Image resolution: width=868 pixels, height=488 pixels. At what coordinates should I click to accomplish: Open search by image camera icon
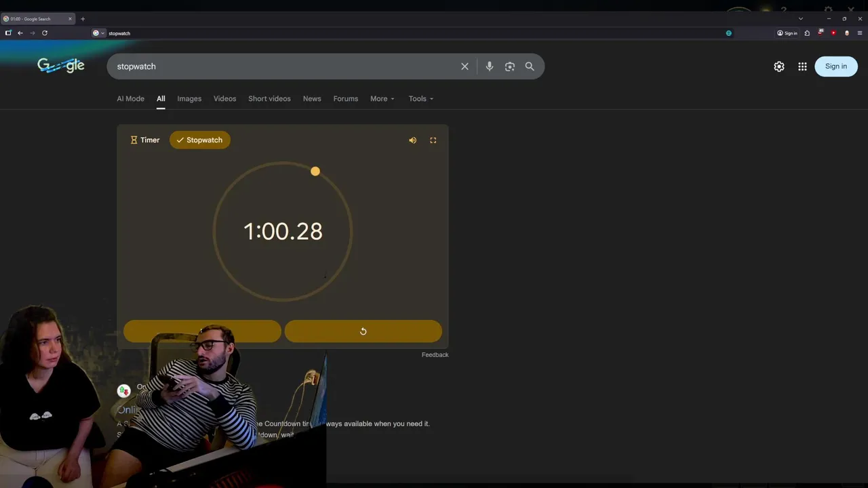510,66
